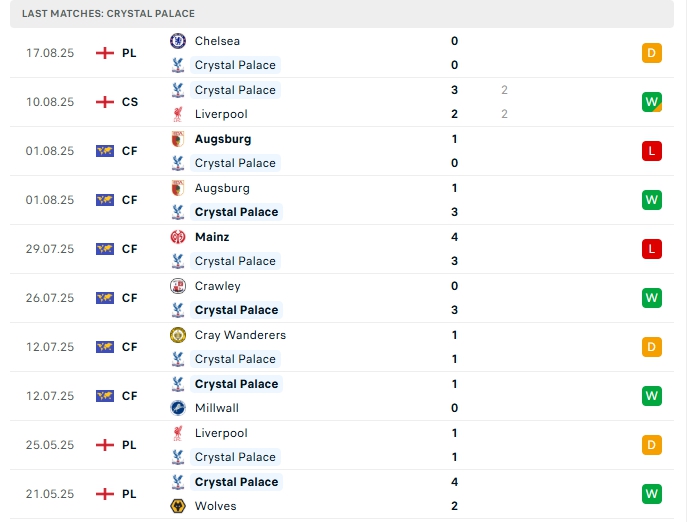Viewport: 687px width, 522px height.
Task: Click the Last Matches: Crystal Palace header
Action: (x=108, y=14)
